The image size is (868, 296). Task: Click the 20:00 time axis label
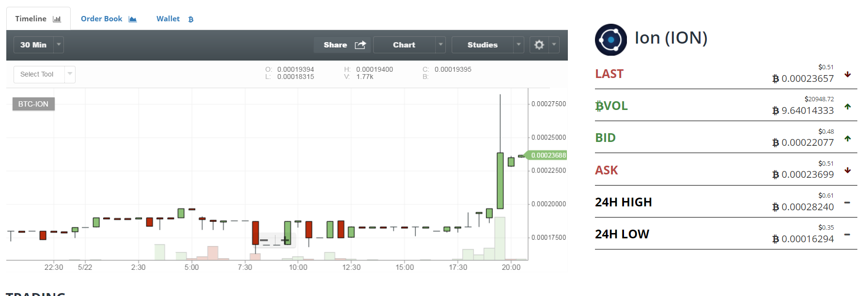coord(511,267)
